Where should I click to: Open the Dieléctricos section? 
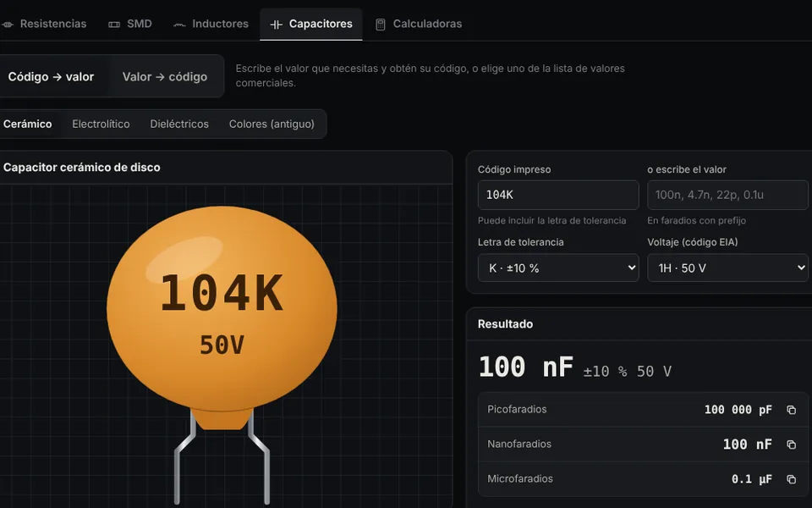(x=179, y=124)
